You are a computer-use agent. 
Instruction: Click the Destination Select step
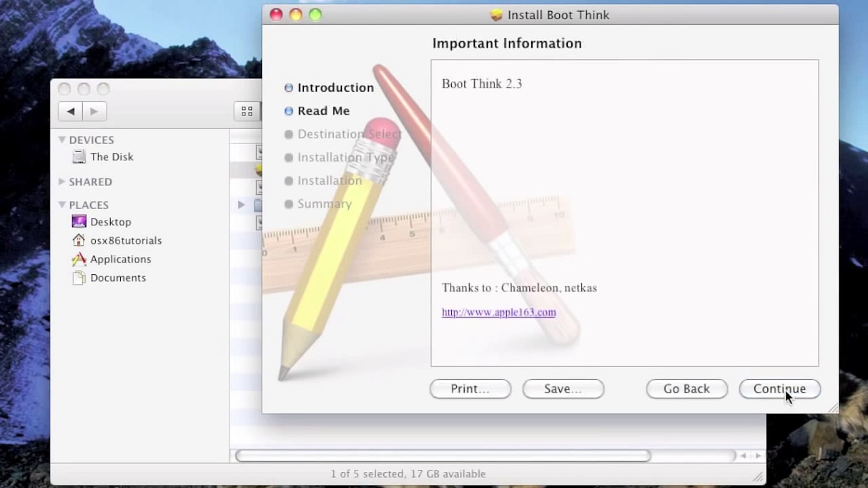pos(349,134)
